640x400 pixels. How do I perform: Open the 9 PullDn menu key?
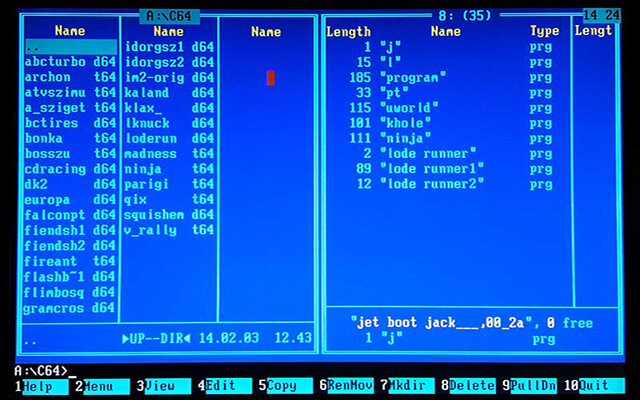click(529, 385)
